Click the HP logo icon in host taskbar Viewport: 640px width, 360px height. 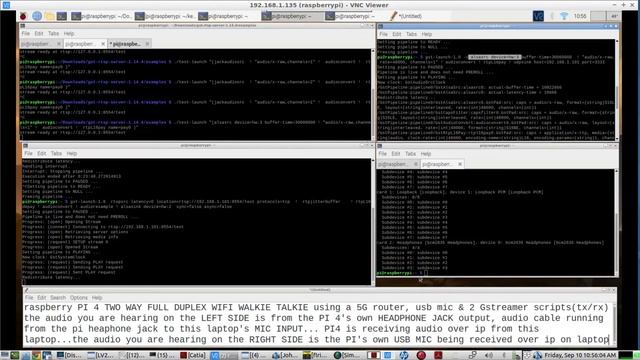(x=403, y=356)
